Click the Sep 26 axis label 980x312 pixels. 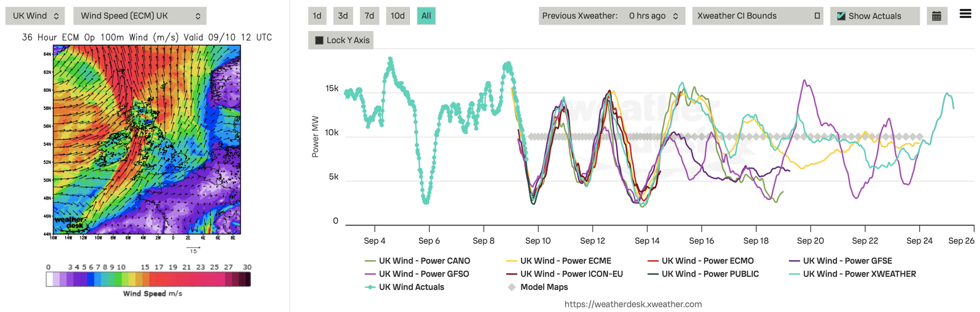[x=961, y=241]
